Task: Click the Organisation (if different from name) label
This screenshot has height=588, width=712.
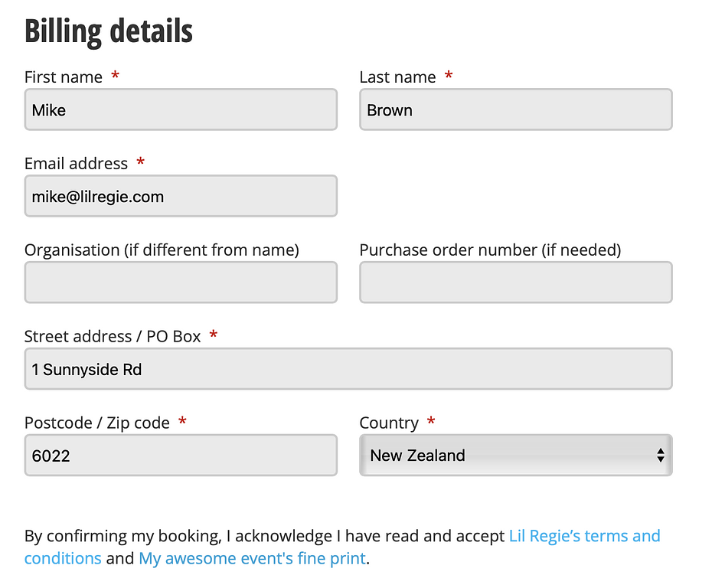Action: 162,250
